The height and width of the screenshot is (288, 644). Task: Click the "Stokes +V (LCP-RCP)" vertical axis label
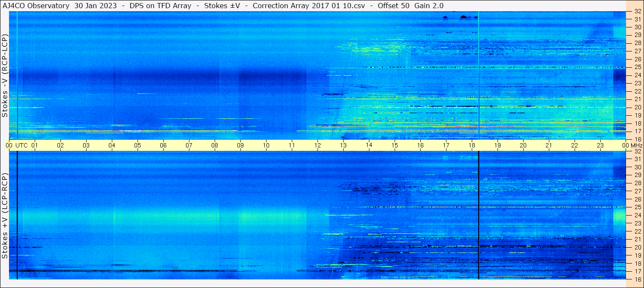[x=5, y=216]
